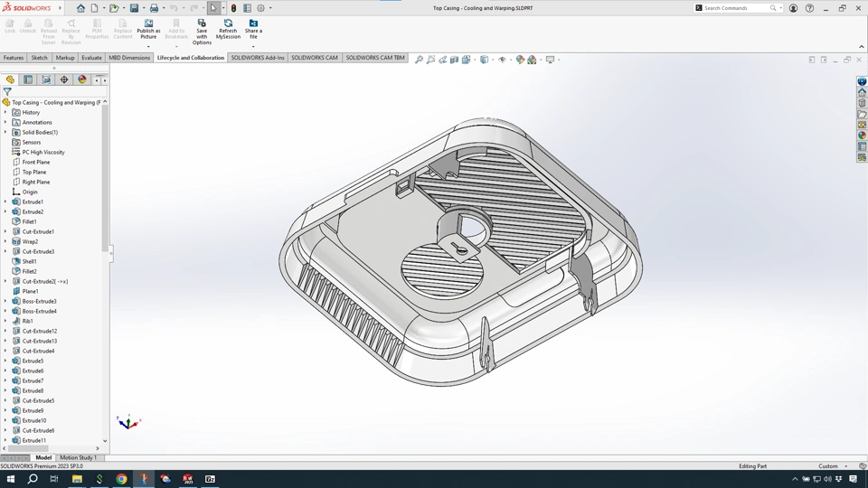
Task: Select the Front Plane in the tree
Action: (x=36, y=162)
